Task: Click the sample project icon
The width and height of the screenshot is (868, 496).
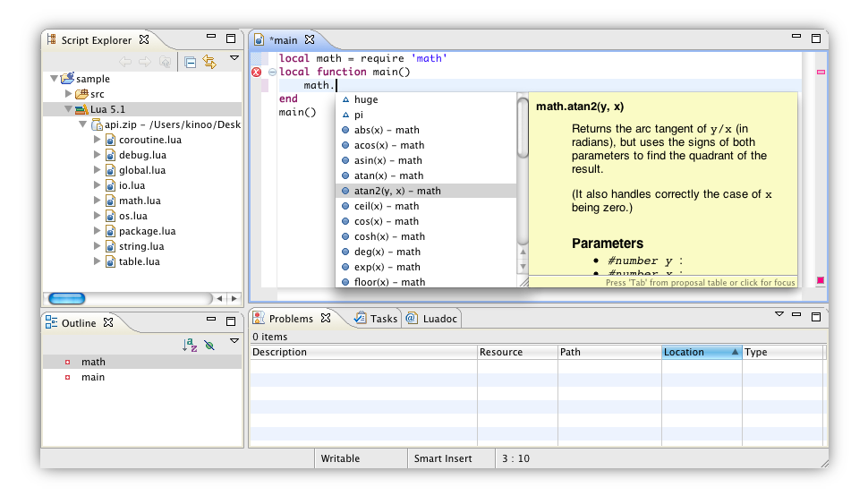Action: click(x=67, y=78)
